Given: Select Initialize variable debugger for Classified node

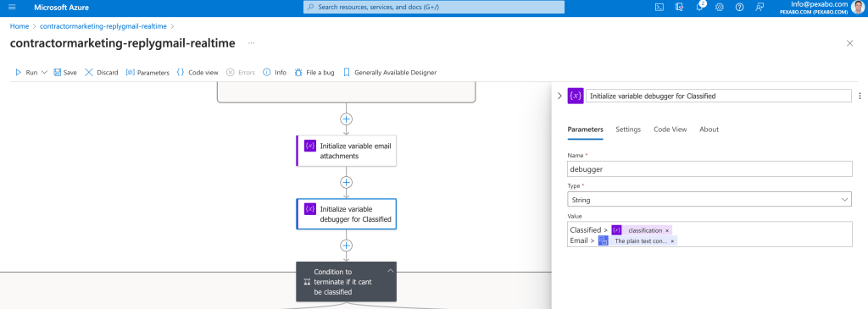Looking at the screenshot, I should point(347,214).
